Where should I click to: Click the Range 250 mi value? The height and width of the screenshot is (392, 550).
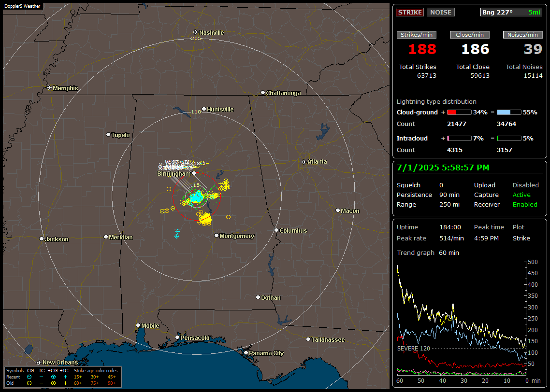(x=449, y=204)
